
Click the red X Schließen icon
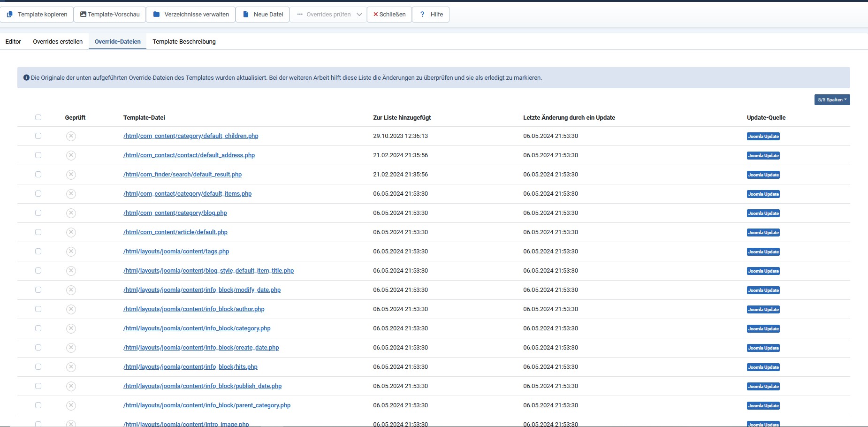pyautogui.click(x=375, y=14)
